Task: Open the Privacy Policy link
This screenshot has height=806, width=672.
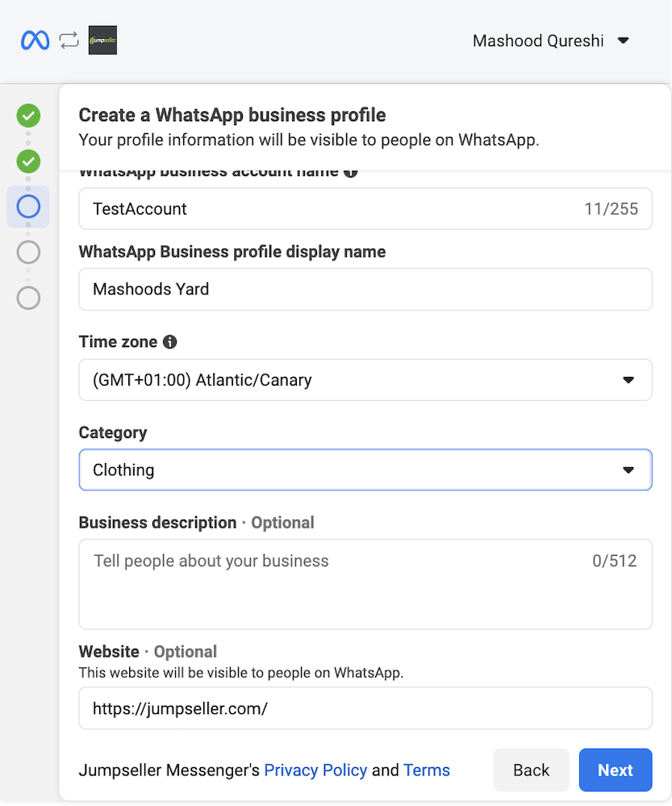Action: (x=315, y=771)
